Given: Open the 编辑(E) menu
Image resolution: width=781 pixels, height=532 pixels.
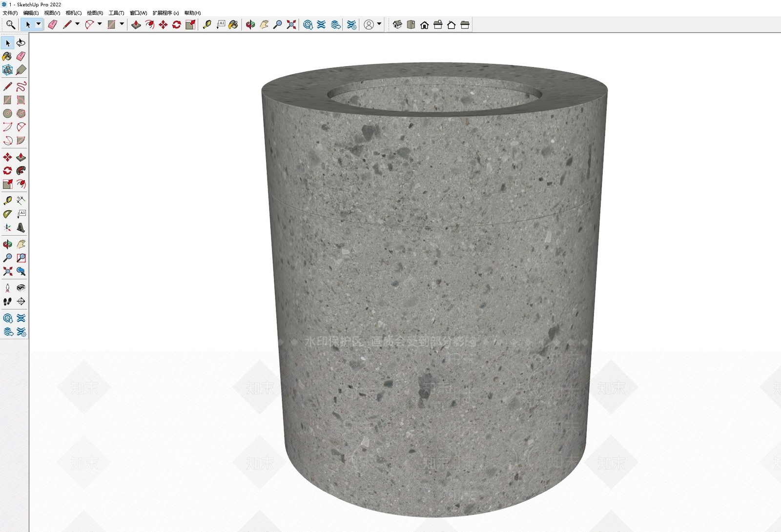Looking at the screenshot, I should 31,13.
